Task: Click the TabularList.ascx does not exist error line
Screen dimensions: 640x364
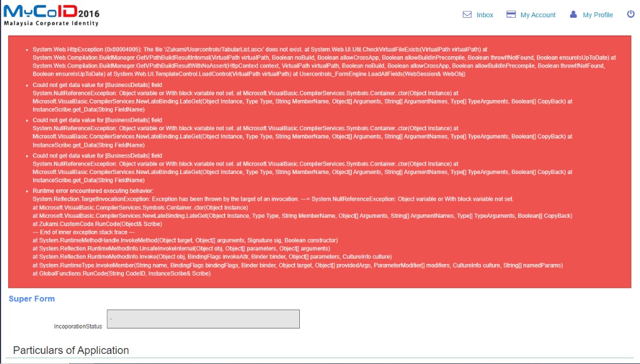Action: (x=260, y=49)
